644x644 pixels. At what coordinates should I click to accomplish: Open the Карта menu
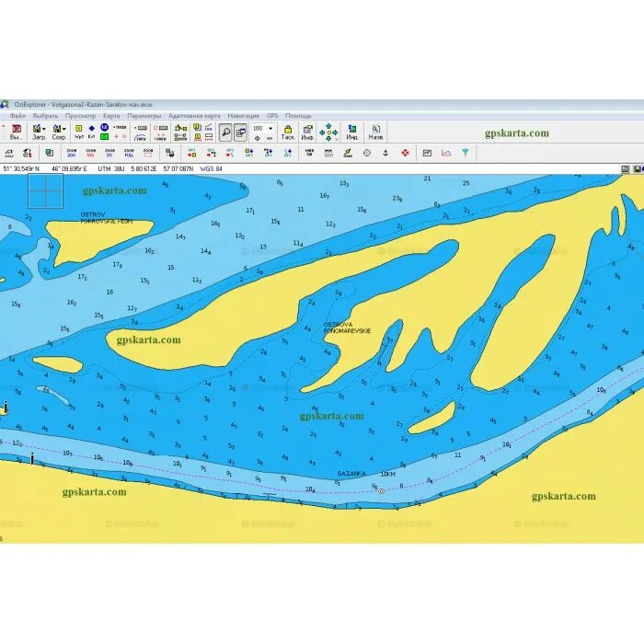tap(111, 116)
